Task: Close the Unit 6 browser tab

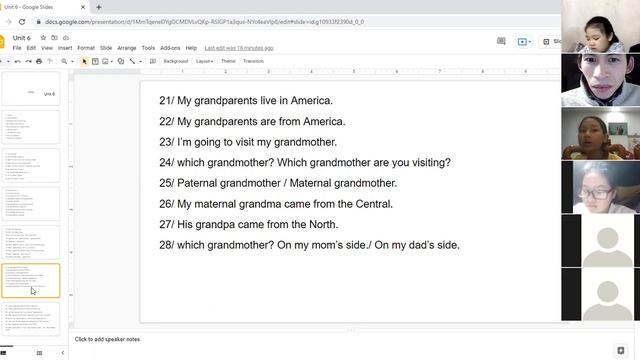Action: click(83, 7)
